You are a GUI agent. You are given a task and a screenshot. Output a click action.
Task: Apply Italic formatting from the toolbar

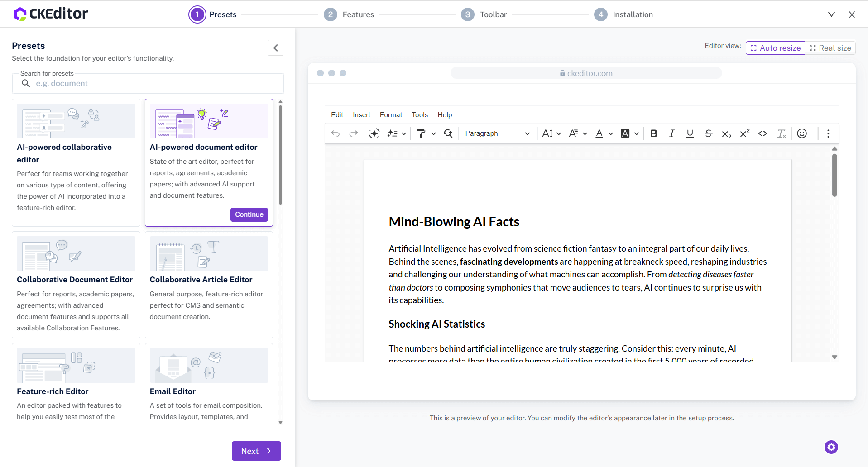coord(671,133)
